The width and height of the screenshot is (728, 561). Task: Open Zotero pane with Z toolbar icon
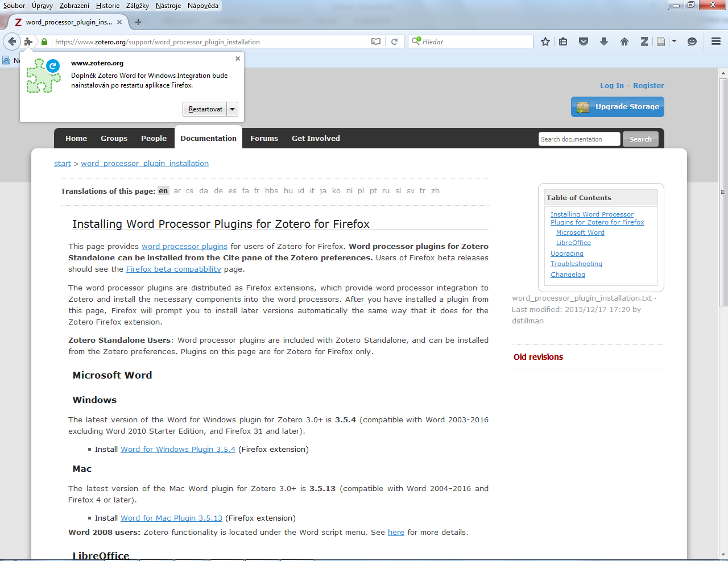[644, 41]
